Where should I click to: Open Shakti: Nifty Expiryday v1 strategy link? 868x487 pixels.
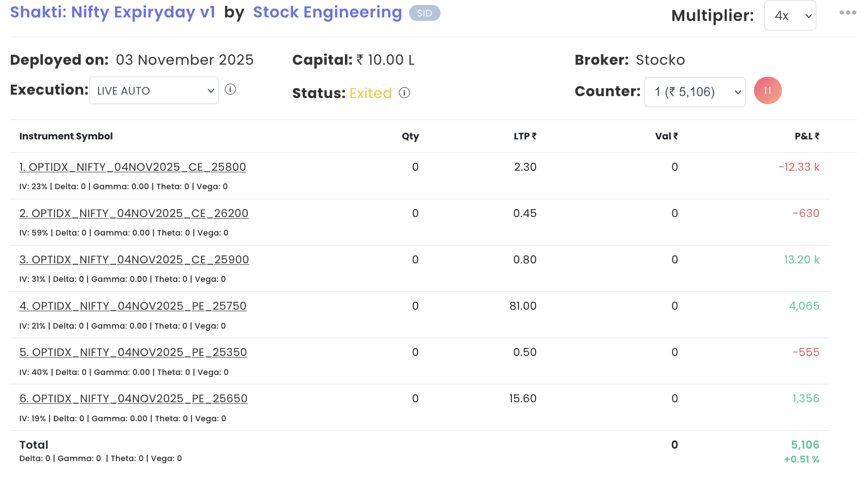point(112,12)
